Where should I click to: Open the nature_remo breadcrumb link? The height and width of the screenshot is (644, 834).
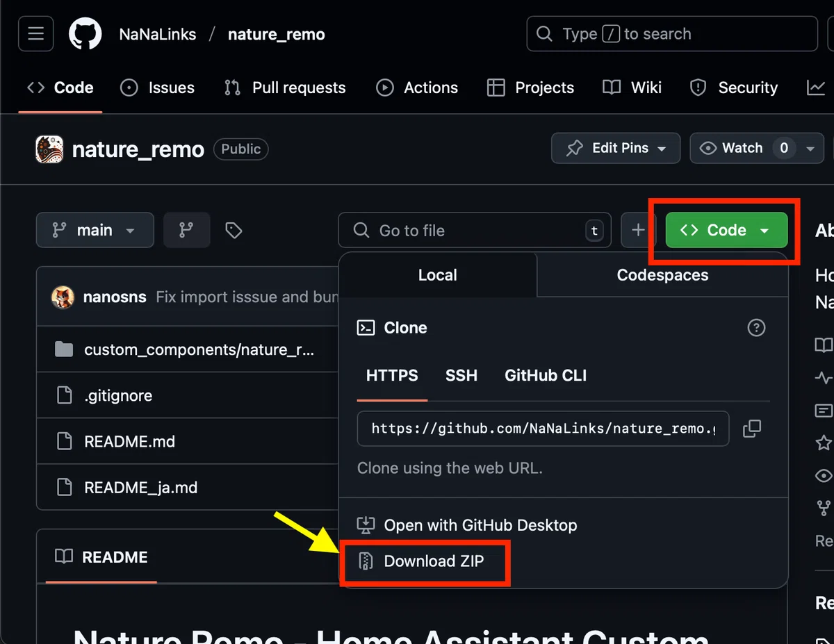(277, 34)
